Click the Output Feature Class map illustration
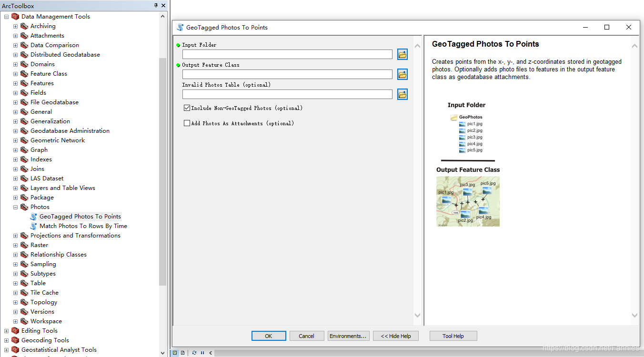 tap(468, 201)
